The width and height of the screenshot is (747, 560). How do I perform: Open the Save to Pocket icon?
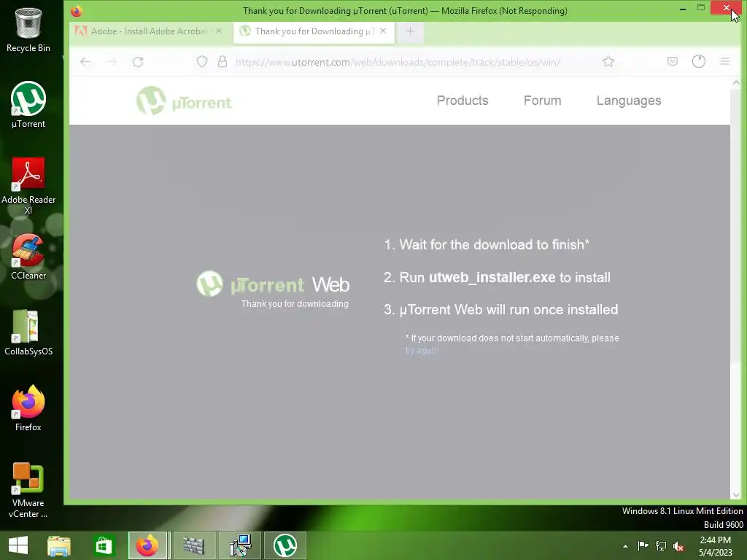coord(672,61)
